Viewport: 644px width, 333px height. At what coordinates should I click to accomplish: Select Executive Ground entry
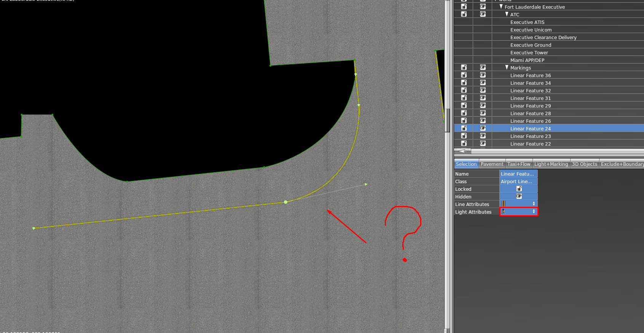(x=531, y=45)
